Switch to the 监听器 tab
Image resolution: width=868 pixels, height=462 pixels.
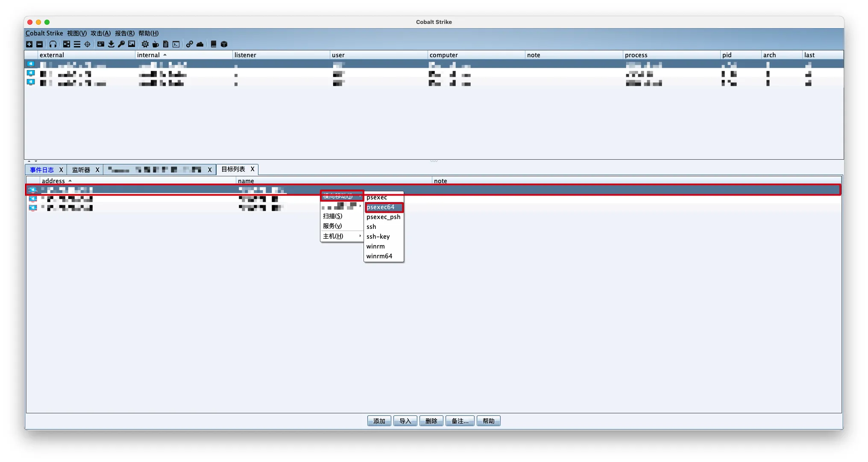tap(81, 170)
